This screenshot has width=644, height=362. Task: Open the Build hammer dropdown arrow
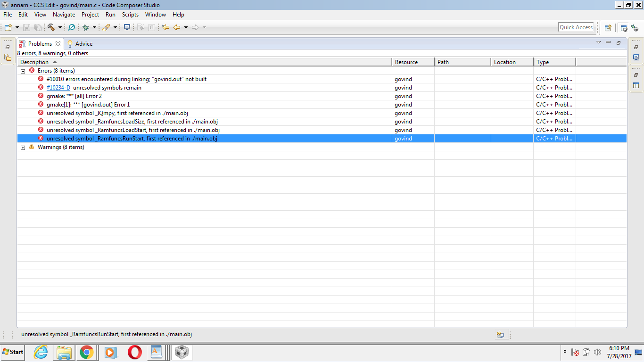[60, 27]
